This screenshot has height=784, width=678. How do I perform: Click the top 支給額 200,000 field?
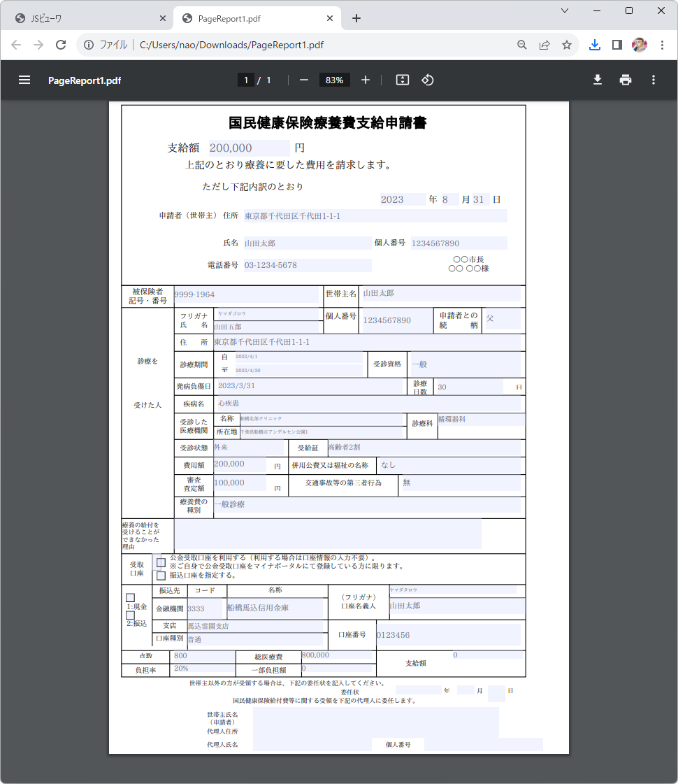point(249,148)
